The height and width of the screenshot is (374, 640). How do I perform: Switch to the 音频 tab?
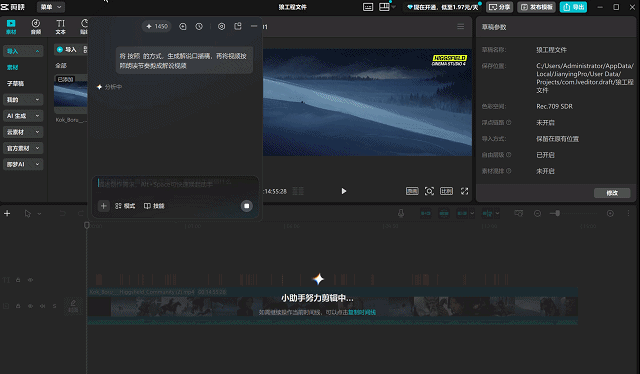36,27
